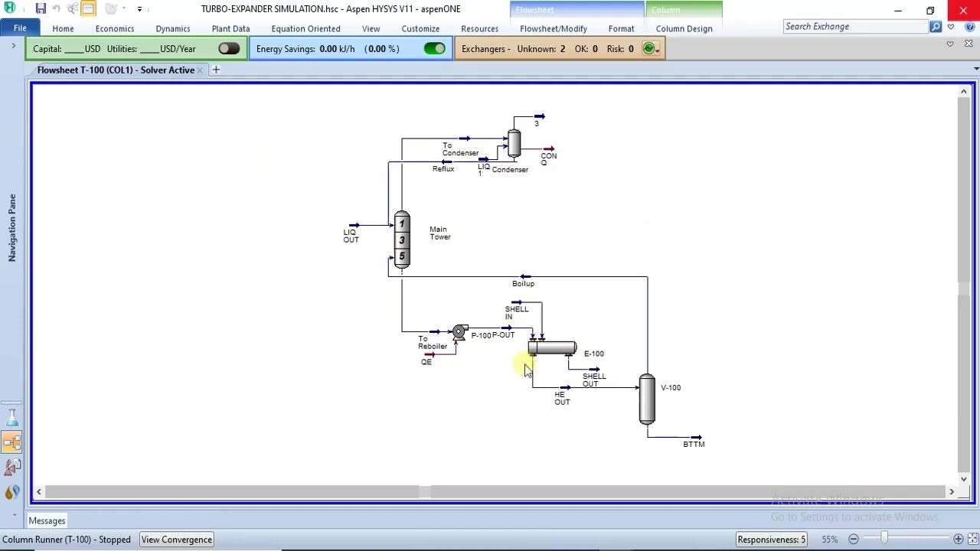Collapse the ribbon with the small chevron under Search Exchange

tap(950, 44)
